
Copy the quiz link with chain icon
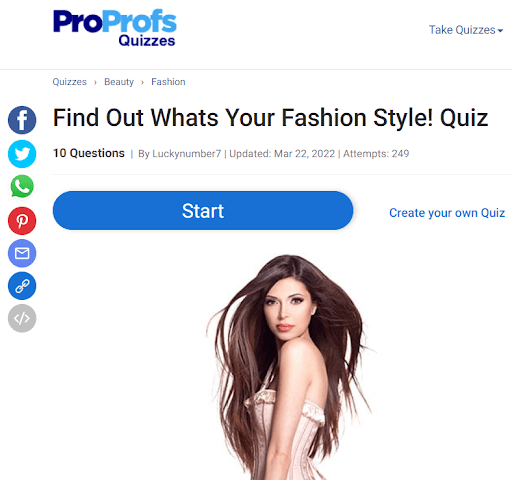click(x=22, y=286)
